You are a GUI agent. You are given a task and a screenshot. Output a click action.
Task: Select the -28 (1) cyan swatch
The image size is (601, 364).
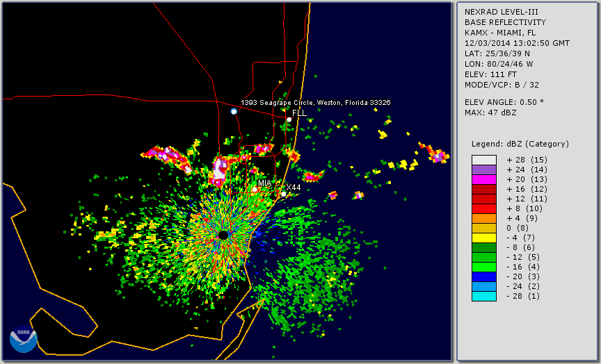[484, 296]
